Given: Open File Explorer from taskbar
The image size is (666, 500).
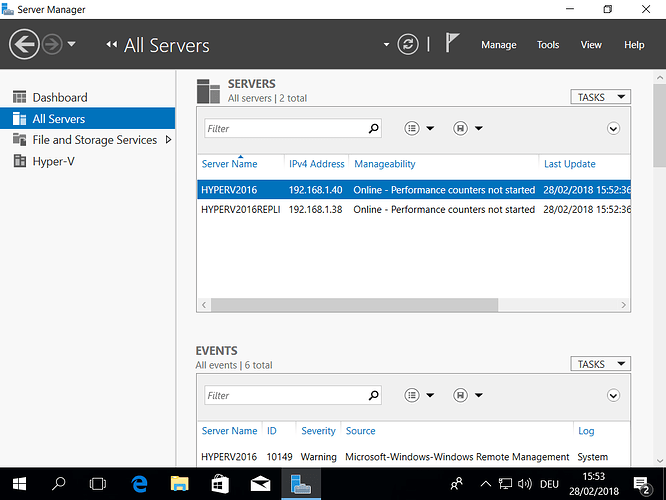Looking at the screenshot, I should 179,484.
